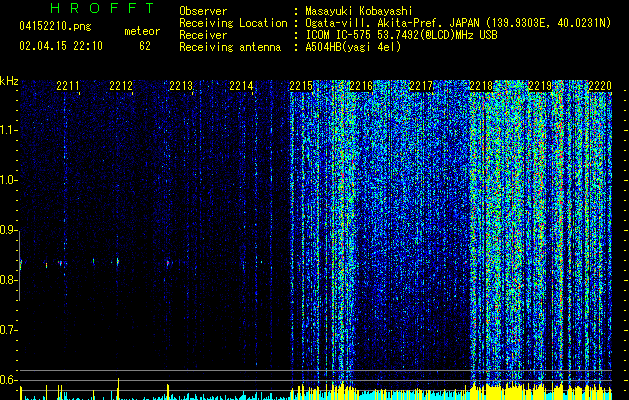
Task: Click the 2212 time marker
Action: (x=121, y=86)
